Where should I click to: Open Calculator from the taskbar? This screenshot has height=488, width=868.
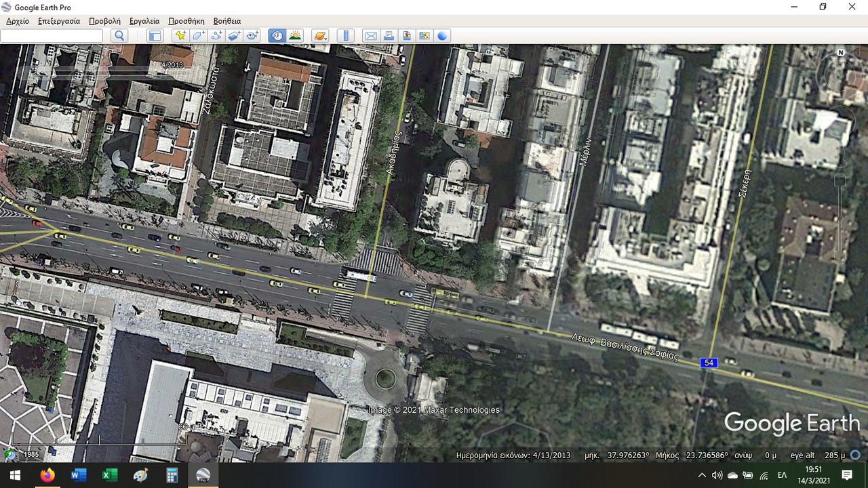[x=172, y=475]
